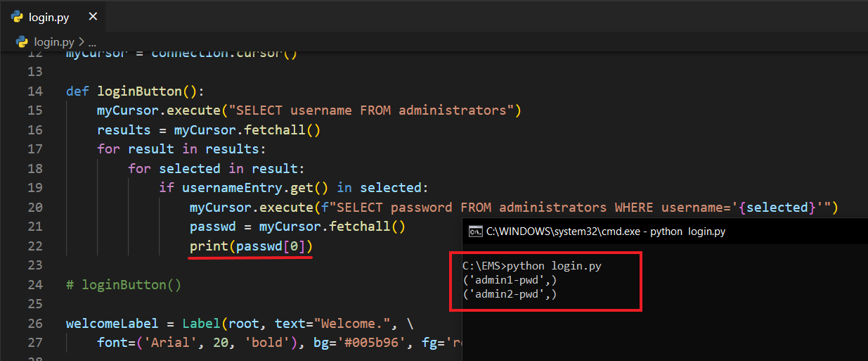
Task: Click the cmd.exe window title text
Action: point(605,231)
